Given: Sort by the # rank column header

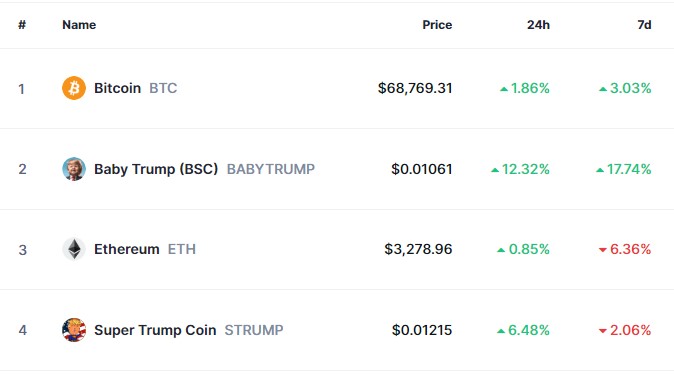Looking at the screenshot, I should (22, 25).
